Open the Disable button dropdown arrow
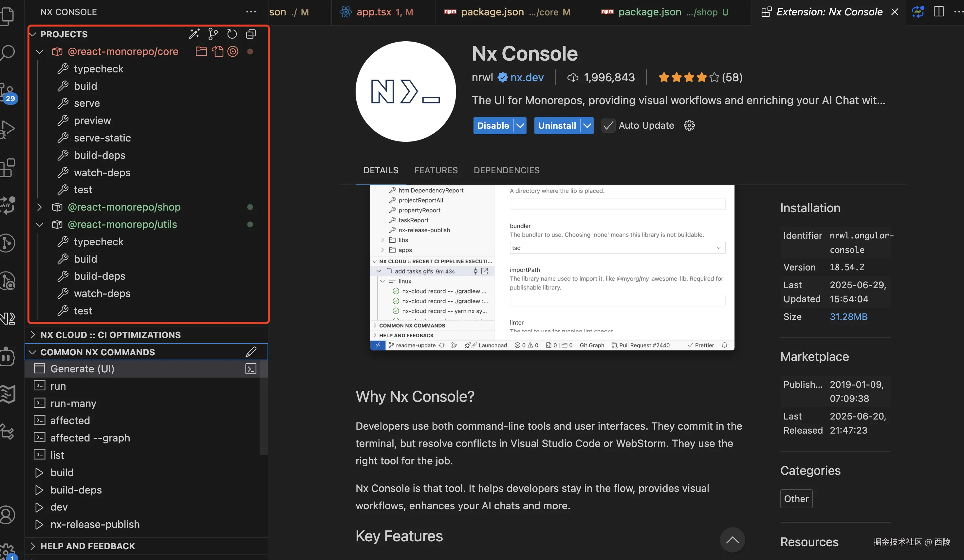 click(520, 125)
